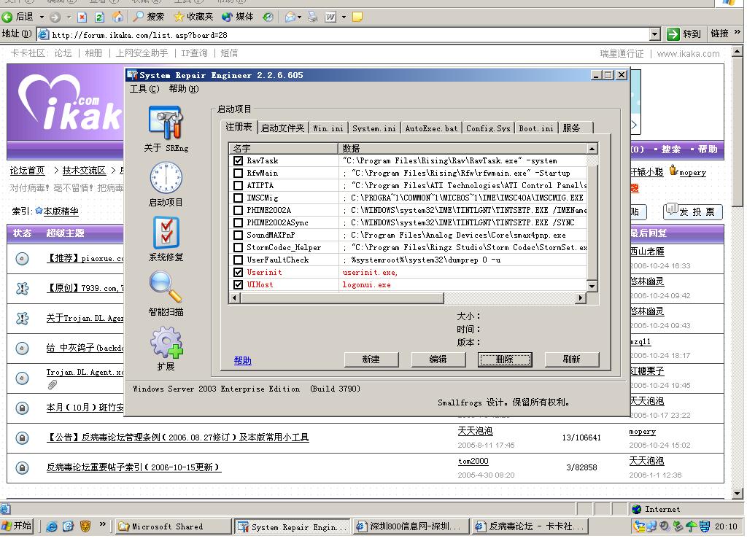Click the status icon of 【推荐】piaoxue thread
The image size is (747, 560).
22,259
